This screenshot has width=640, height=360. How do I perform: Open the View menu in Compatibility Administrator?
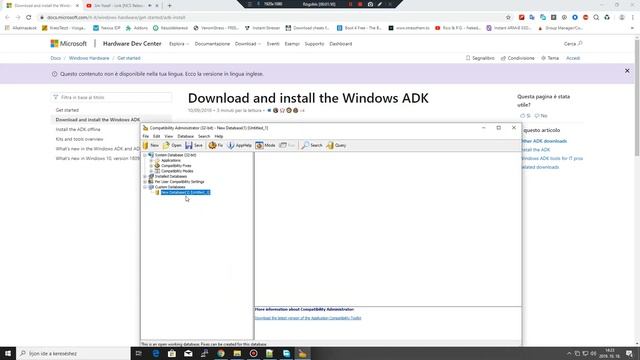(x=169, y=136)
